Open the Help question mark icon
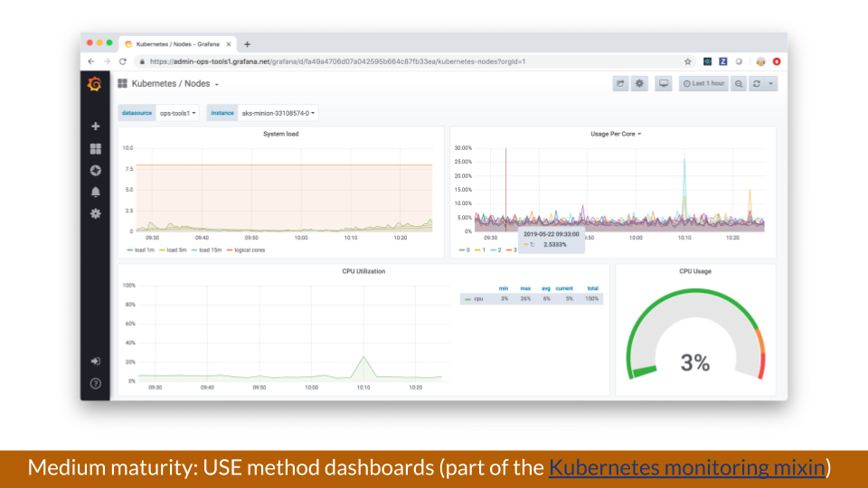Screen dimensions: 868x488 point(95,383)
